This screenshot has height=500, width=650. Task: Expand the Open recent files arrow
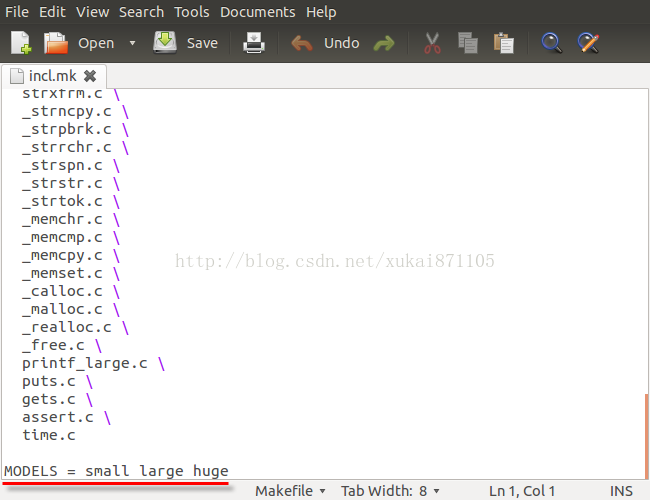(x=132, y=43)
